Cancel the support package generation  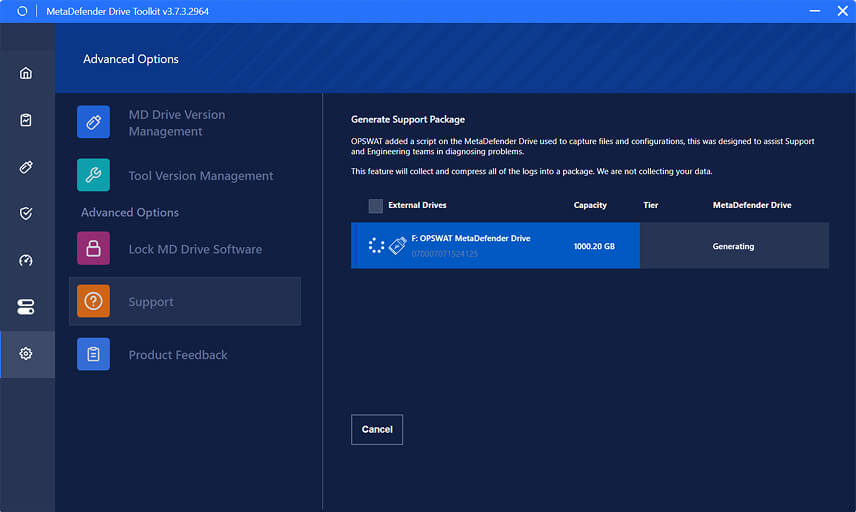377,429
